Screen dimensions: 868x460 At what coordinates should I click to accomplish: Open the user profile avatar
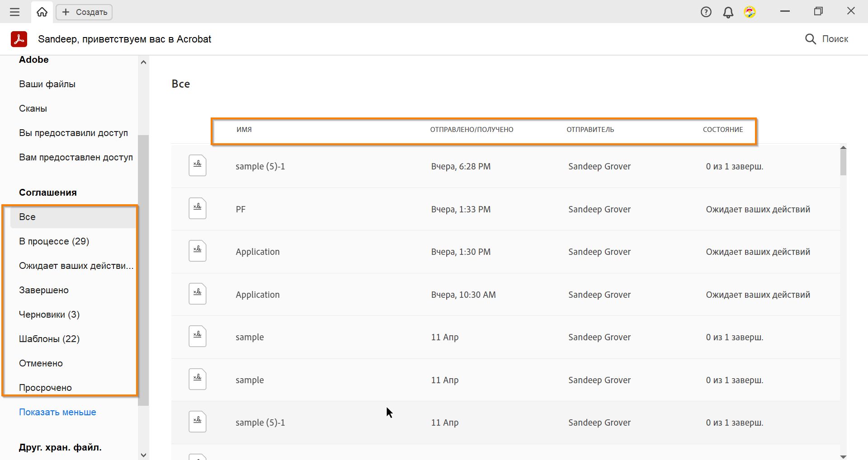click(x=750, y=12)
